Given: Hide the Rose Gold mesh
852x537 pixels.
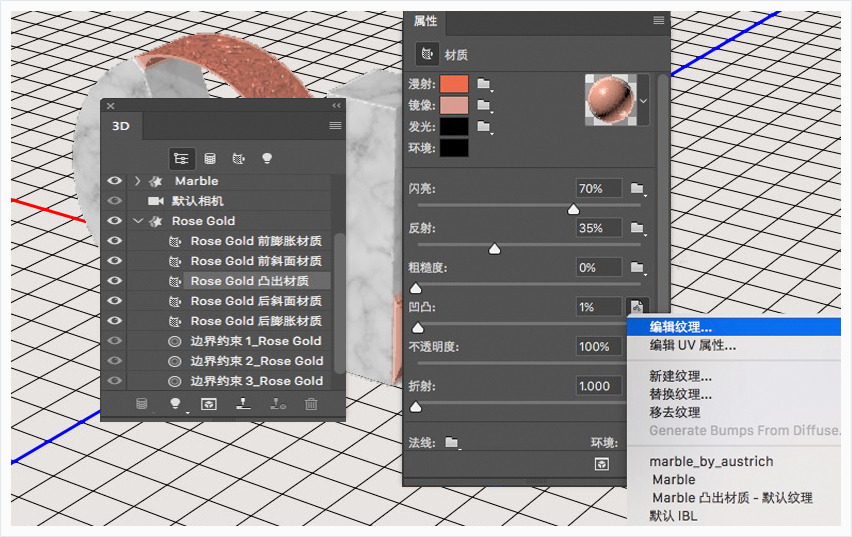Looking at the screenshot, I should [115, 221].
